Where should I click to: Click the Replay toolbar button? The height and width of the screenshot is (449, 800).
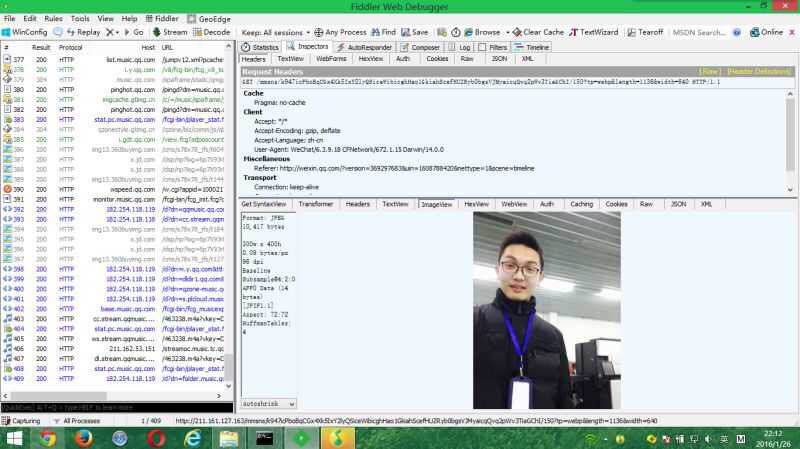coord(82,32)
